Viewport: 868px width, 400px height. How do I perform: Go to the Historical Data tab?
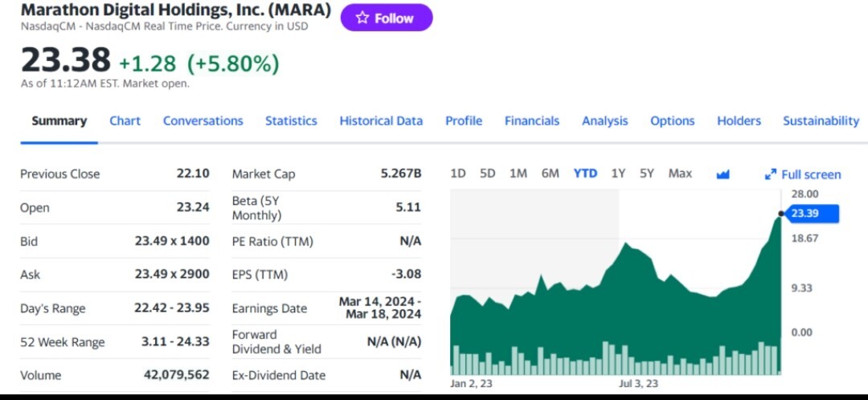tap(381, 121)
